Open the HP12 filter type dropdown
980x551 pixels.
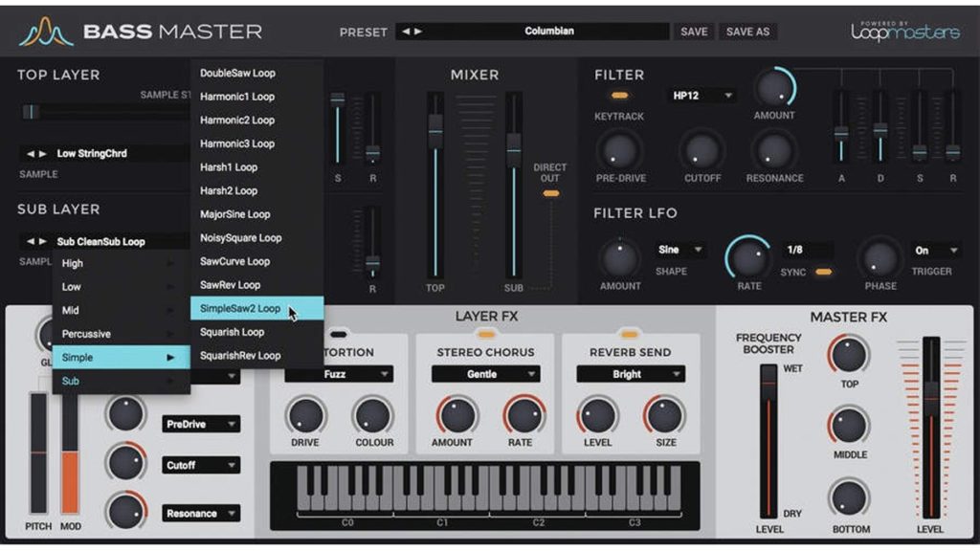tap(701, 96)
